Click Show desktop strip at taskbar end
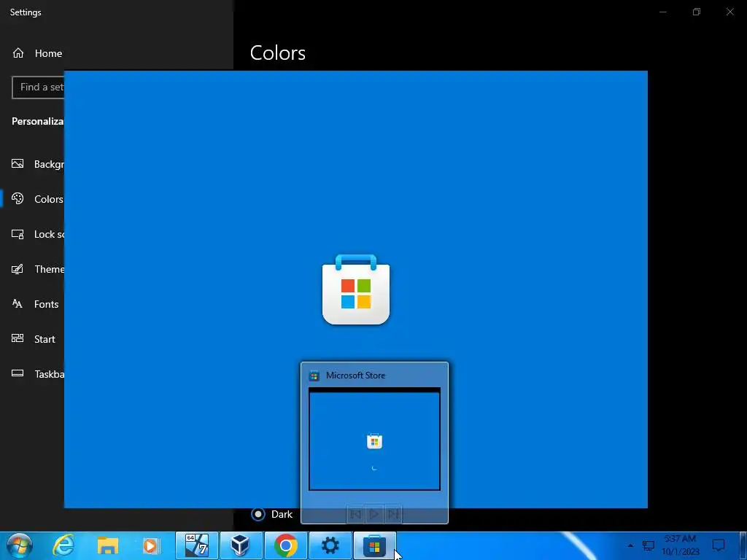This screenshot has height=560, width=747. [743, 545]
